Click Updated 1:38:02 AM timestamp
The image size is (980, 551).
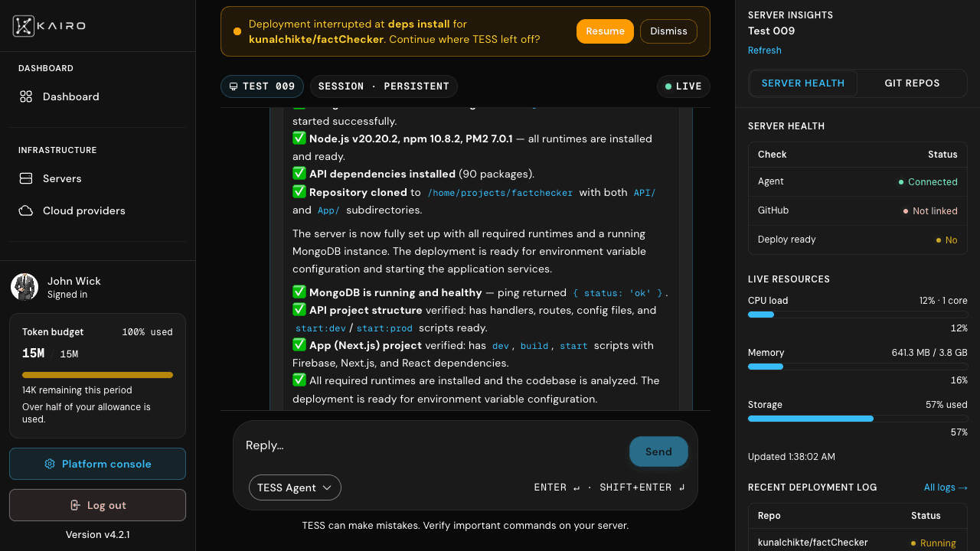(x=792, y=457)
